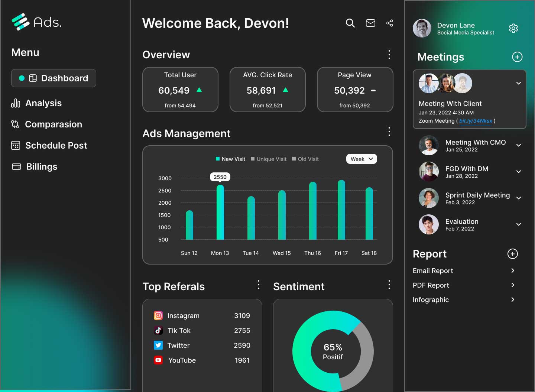Click Meeting With CMO avatar
The height and width of the screenshot is (392, 535).
pos(429,145)
